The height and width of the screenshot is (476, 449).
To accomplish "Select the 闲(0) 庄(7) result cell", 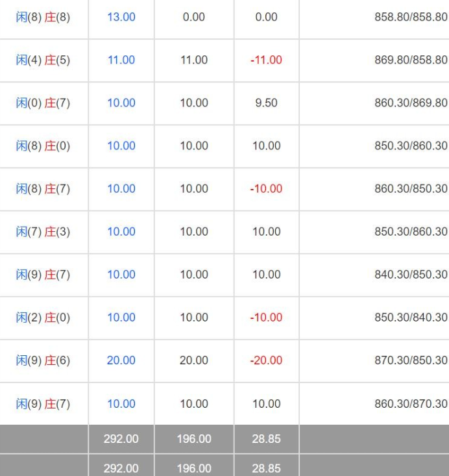I will point(43,103).
